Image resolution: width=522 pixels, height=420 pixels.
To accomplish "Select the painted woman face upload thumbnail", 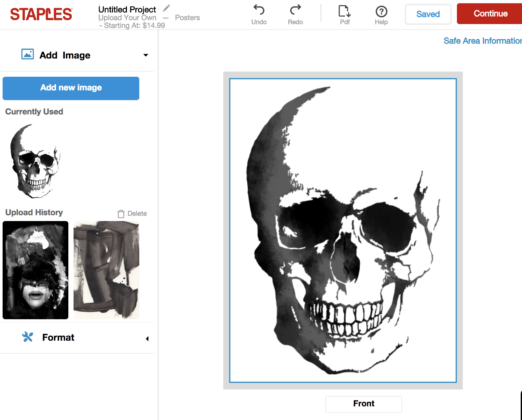I will coord(35,270).
